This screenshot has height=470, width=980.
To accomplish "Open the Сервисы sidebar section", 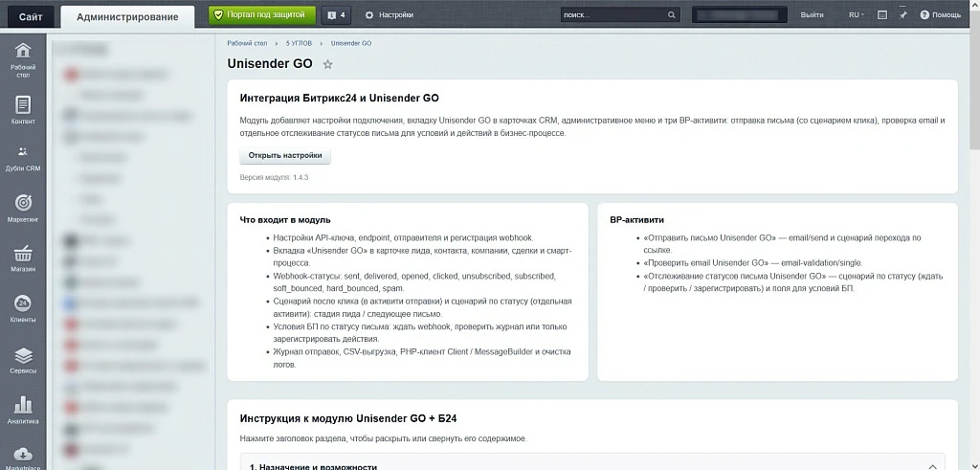I will click(x=23, y=361).
